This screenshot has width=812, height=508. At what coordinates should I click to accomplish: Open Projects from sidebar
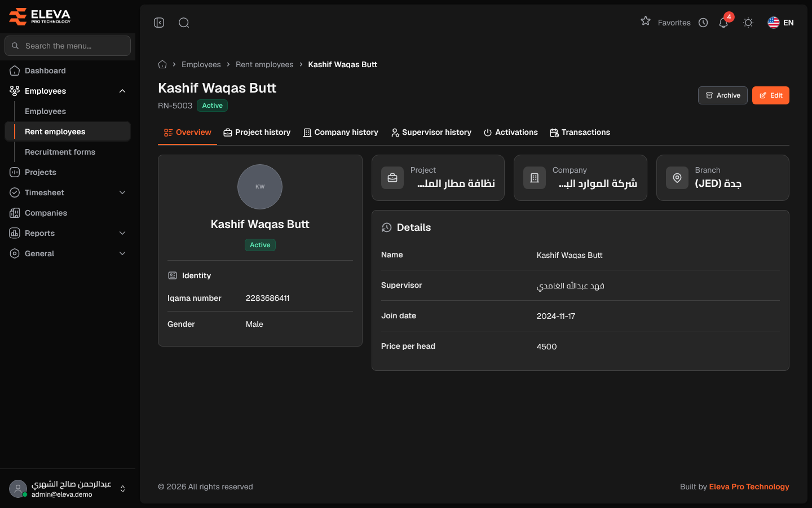68,172
